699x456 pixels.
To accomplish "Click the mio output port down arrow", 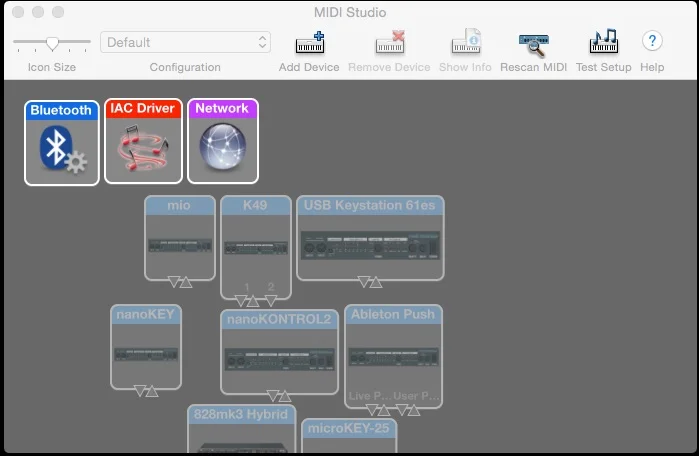I will [174, 282].
